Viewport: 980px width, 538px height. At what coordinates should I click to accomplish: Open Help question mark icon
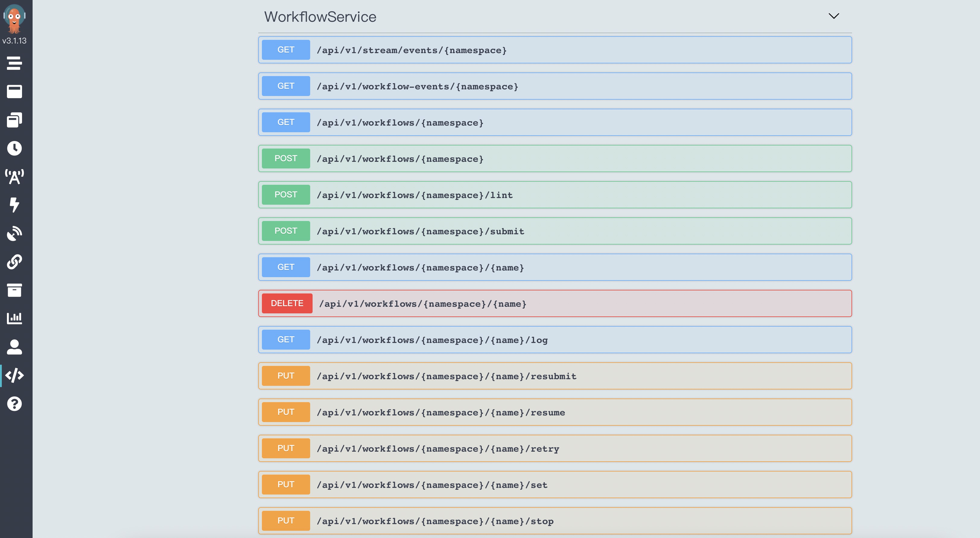coord(14,404)
